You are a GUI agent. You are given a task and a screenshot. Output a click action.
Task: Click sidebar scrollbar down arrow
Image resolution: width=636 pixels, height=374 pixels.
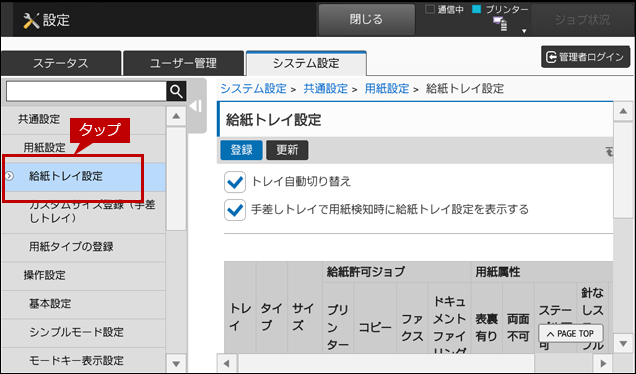click(x=176, y=363)
